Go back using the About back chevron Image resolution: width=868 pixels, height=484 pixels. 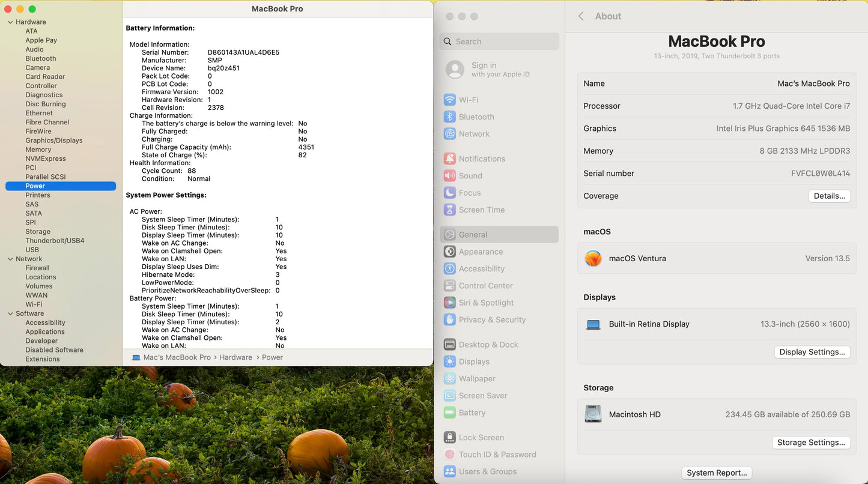pyautogui.click(x=581, y=16)
